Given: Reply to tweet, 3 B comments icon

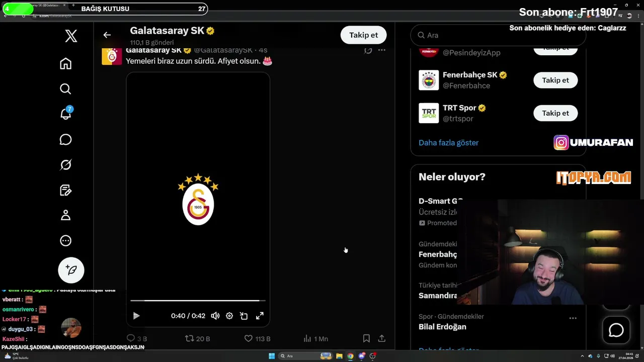Looking at the screenshot, I should (136, 338).
